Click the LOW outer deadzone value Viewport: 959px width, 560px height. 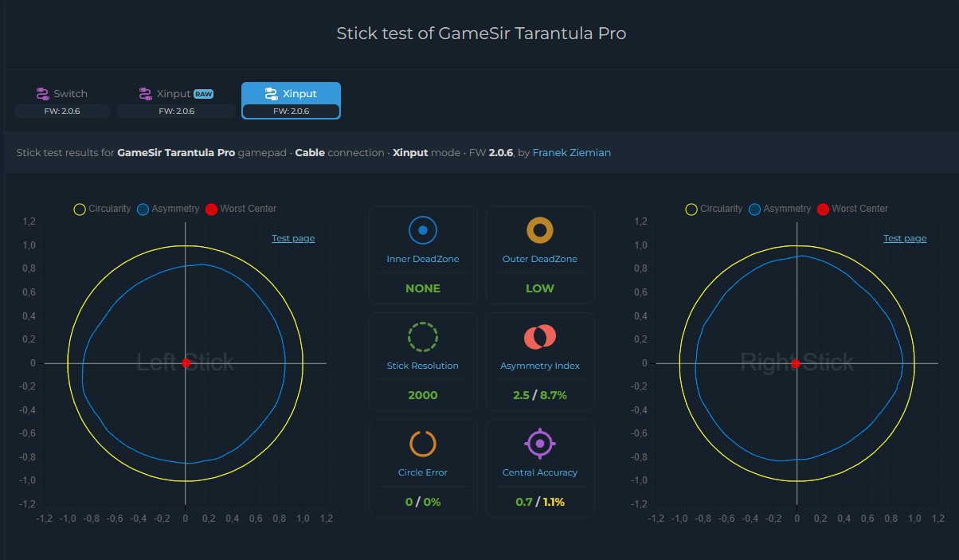click(x=540, y=288)
